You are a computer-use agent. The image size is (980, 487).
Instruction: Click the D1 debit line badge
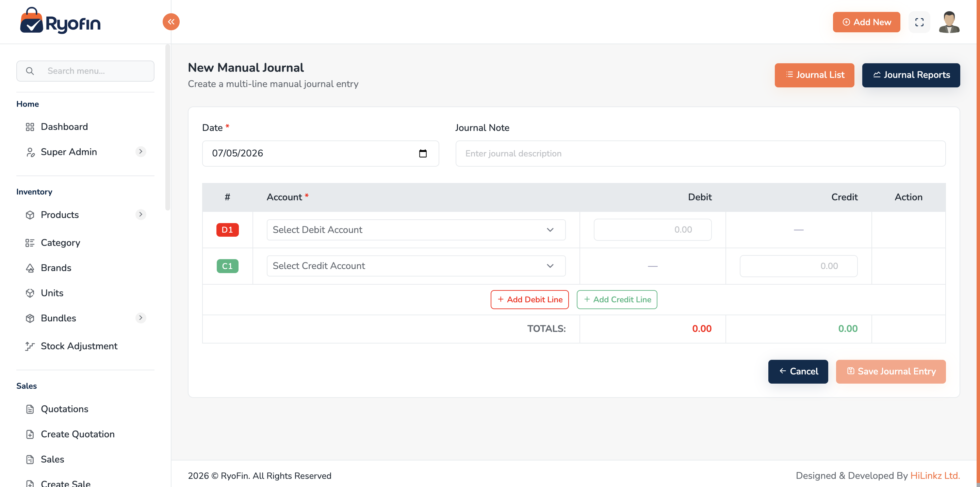(228, 230)
